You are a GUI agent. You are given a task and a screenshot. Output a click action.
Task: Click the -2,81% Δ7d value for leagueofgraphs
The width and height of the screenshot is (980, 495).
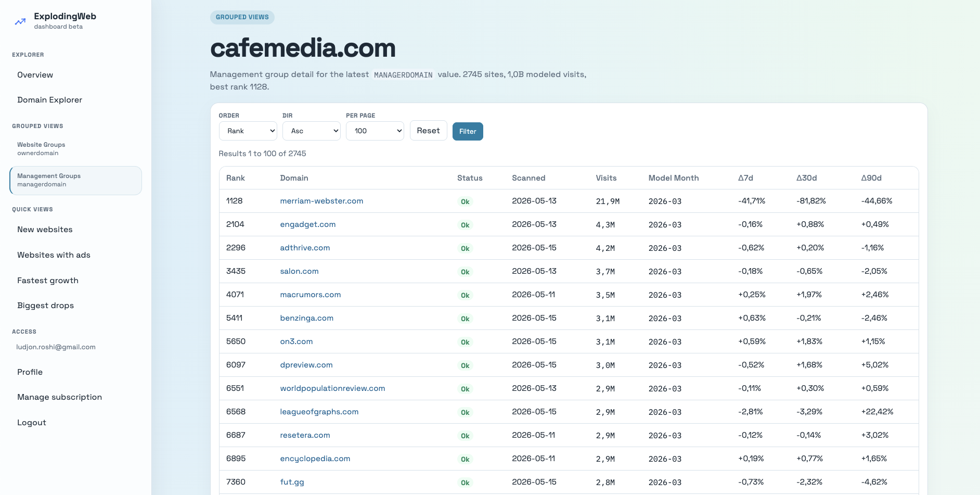click(751, 412)
